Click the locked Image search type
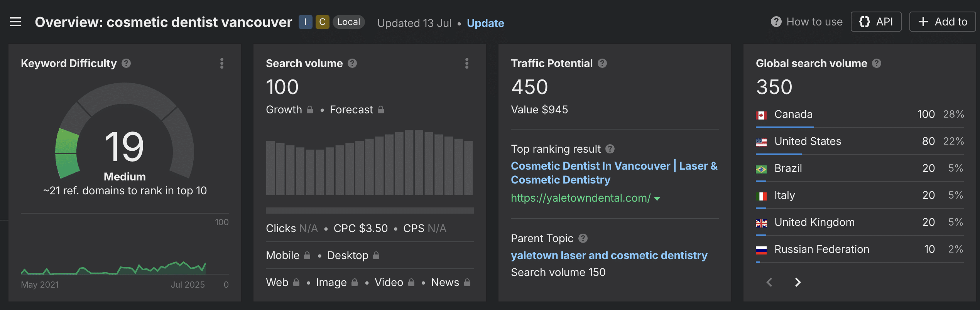980x310 pixels. [337, 282]
